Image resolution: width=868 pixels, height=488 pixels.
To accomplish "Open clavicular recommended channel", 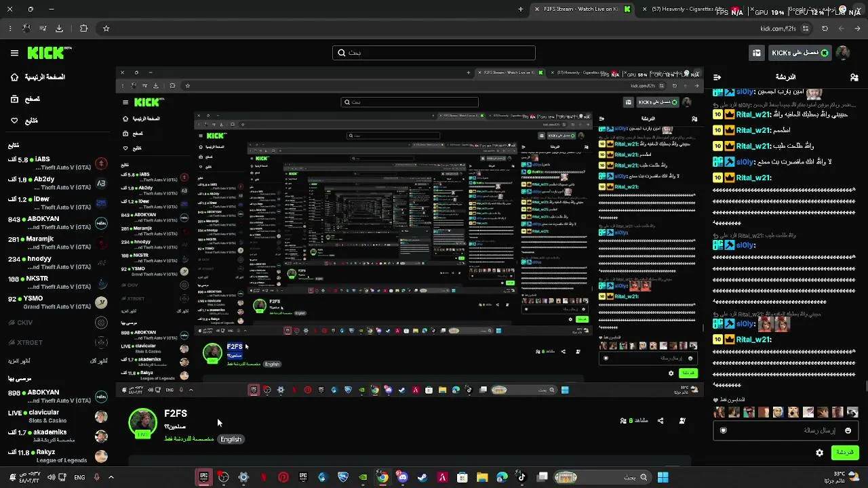I will point(58,416).
